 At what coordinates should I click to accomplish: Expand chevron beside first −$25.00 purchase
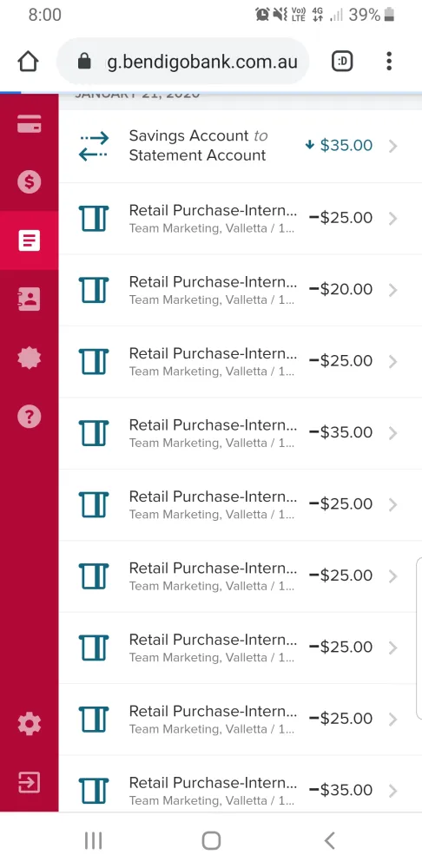click(392, 219)
